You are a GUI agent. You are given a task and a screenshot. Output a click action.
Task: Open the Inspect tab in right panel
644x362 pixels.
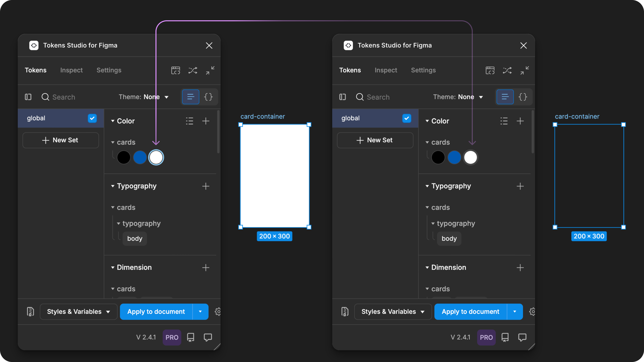pos(386,70)
